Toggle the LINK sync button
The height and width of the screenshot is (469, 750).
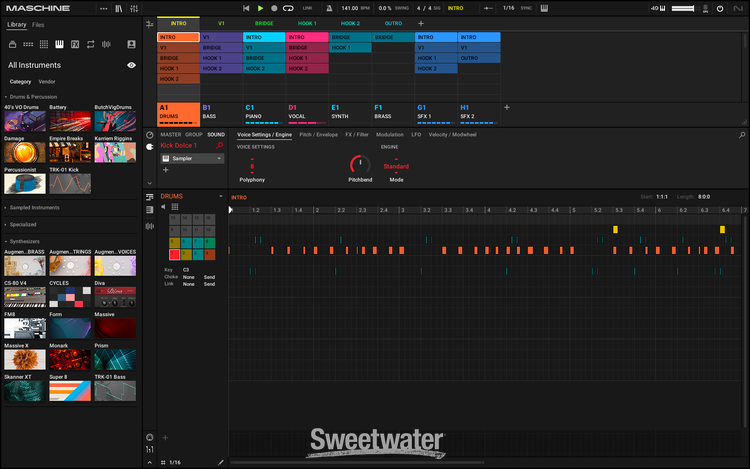click(307, 8)
